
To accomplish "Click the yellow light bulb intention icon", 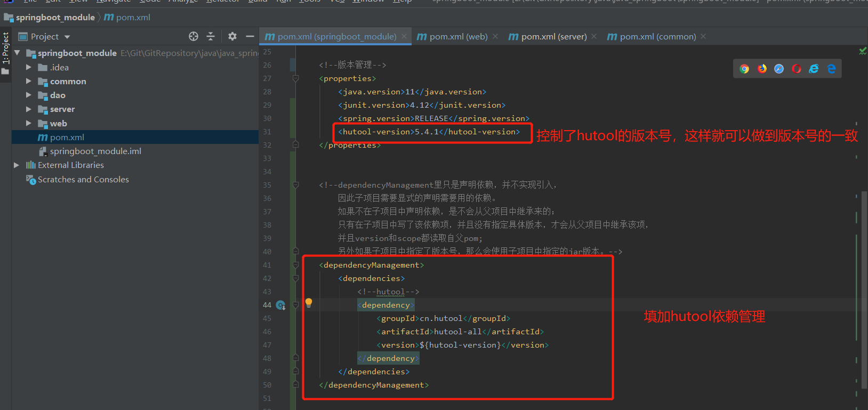I will pyautogui.click(x=309, y=303).
